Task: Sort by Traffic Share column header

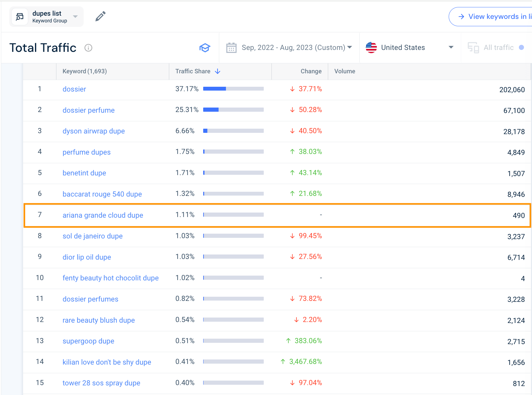Action: coord(193,71)
